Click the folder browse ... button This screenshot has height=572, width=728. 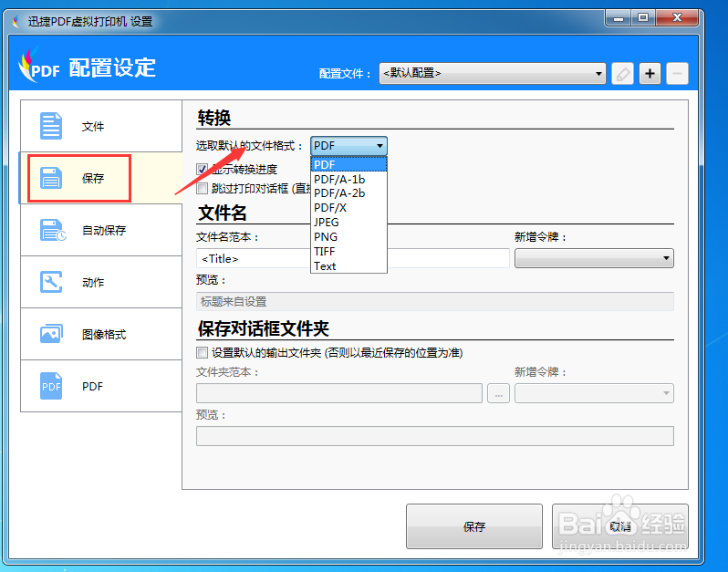(498, 393)
